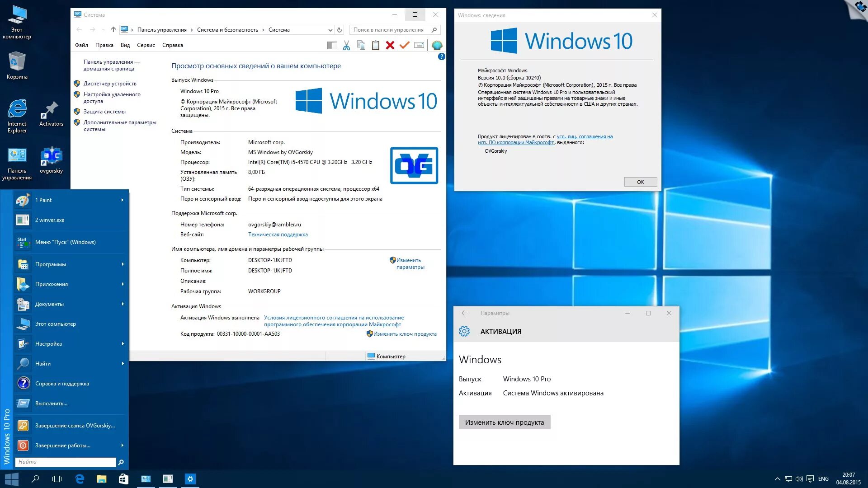
Task: Click OK in Windows: сведения dialog
Action: [x=640, y=182]
